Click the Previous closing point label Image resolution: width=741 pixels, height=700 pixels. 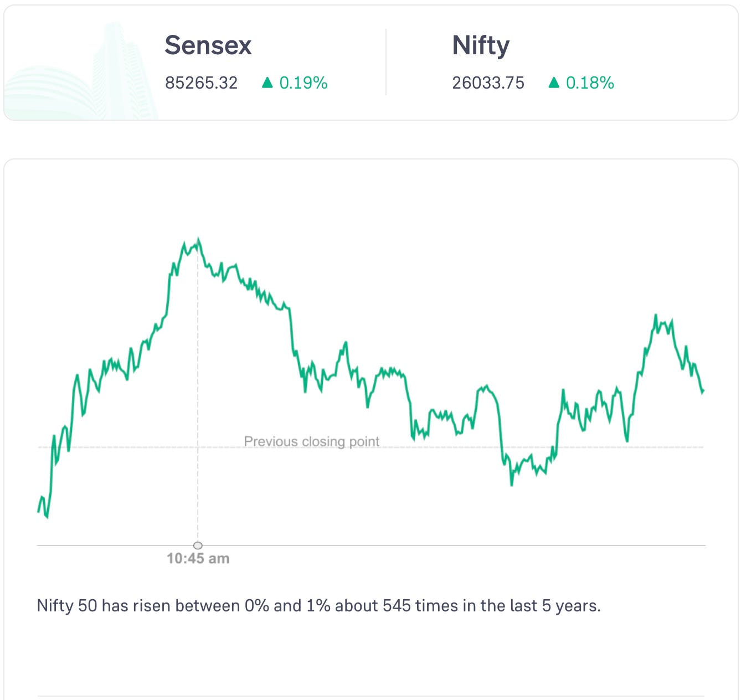click(311, 441)
